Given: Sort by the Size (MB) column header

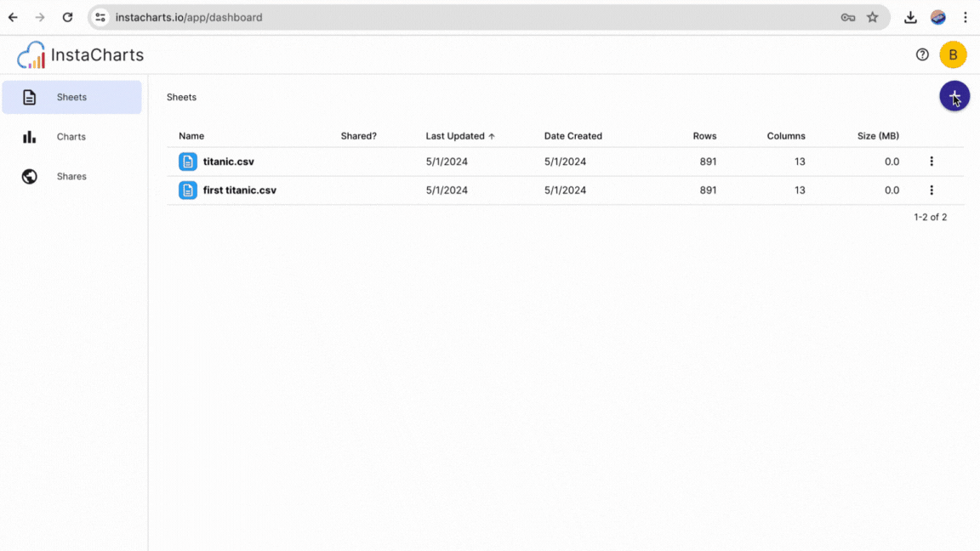Looking at the screenshot, I should click(x=878, y=136).
